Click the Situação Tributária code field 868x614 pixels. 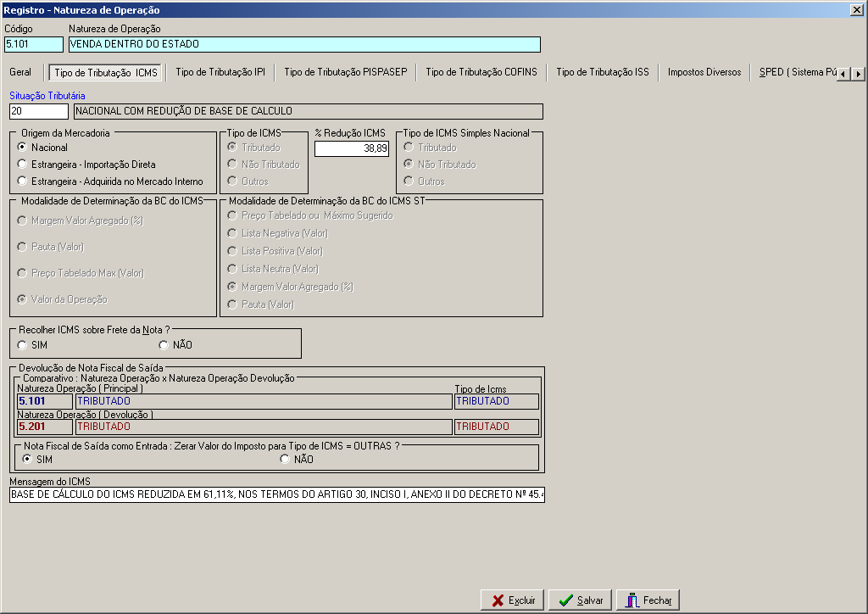(x=39, y=111)
